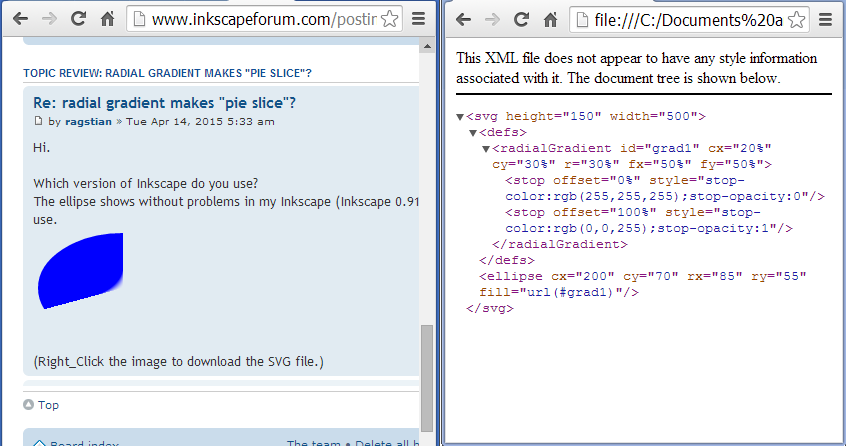Collapse the radialGradient node
The image size is (846, 446).
(486, 148)
